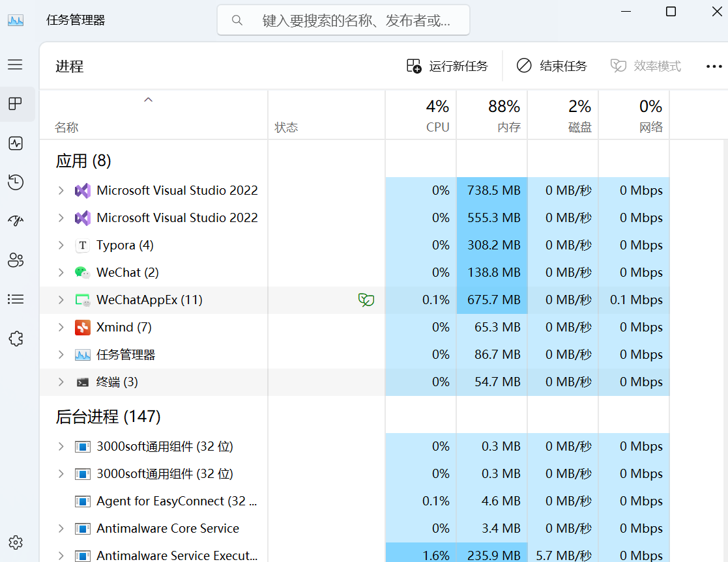
Task: Click the 终端 terminal icon
Action: tap(83, 382)
